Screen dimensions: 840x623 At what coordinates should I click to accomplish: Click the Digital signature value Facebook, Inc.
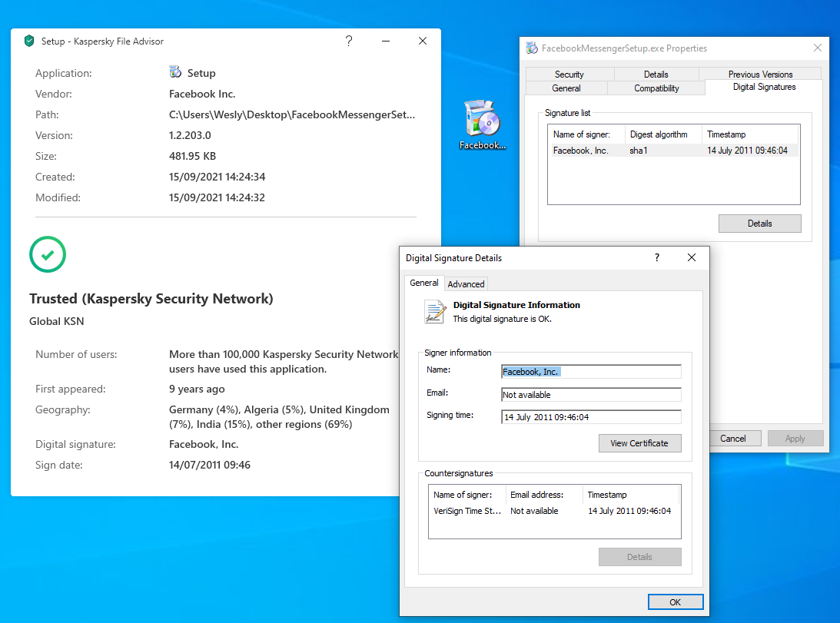click(x=204, y=444)
